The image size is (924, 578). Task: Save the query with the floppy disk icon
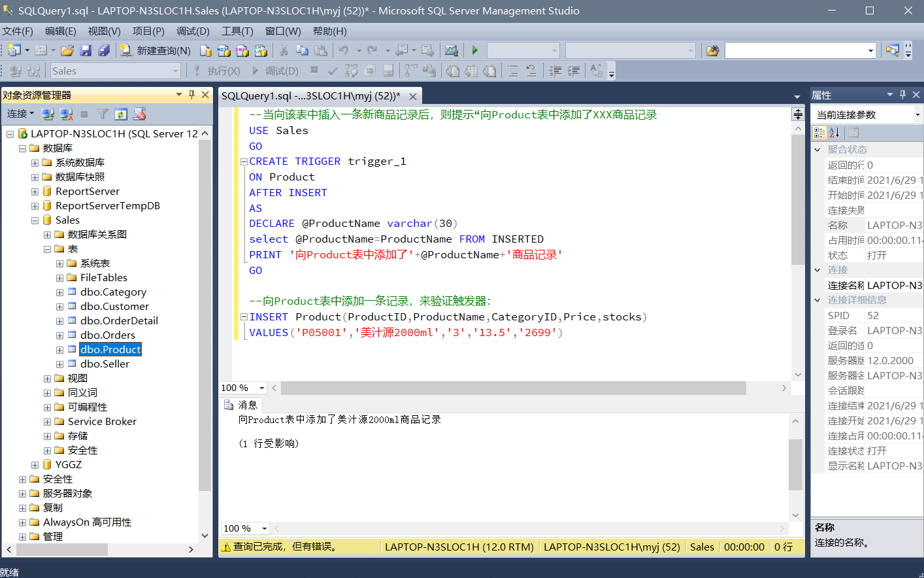point(86,50)
